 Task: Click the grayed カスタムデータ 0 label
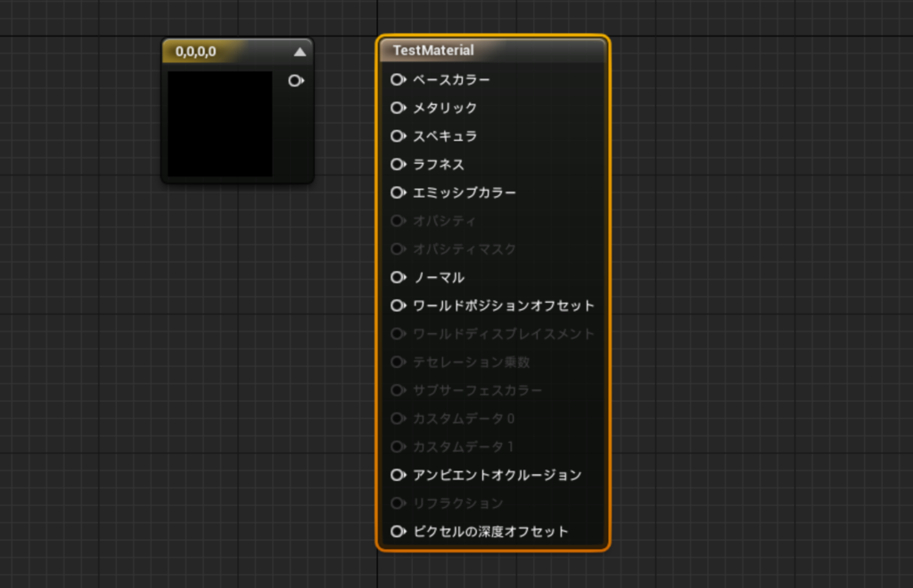click(464, 418)
